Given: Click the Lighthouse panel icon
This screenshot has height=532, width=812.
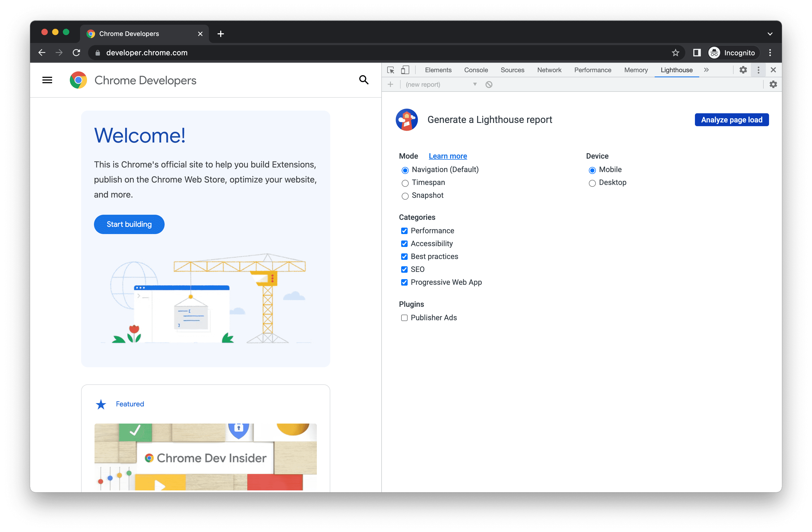Looking at the screenshot, I should tap(677, 70).
